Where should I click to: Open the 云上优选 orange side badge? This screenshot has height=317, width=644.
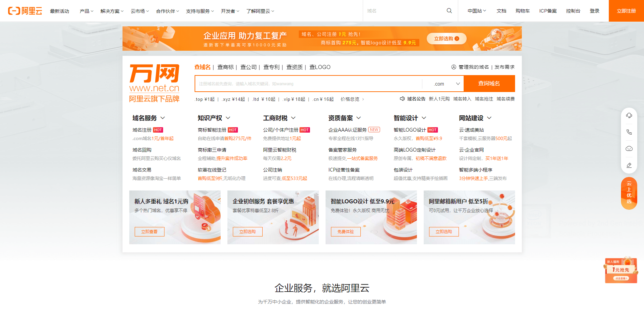[x=629, y=193]
